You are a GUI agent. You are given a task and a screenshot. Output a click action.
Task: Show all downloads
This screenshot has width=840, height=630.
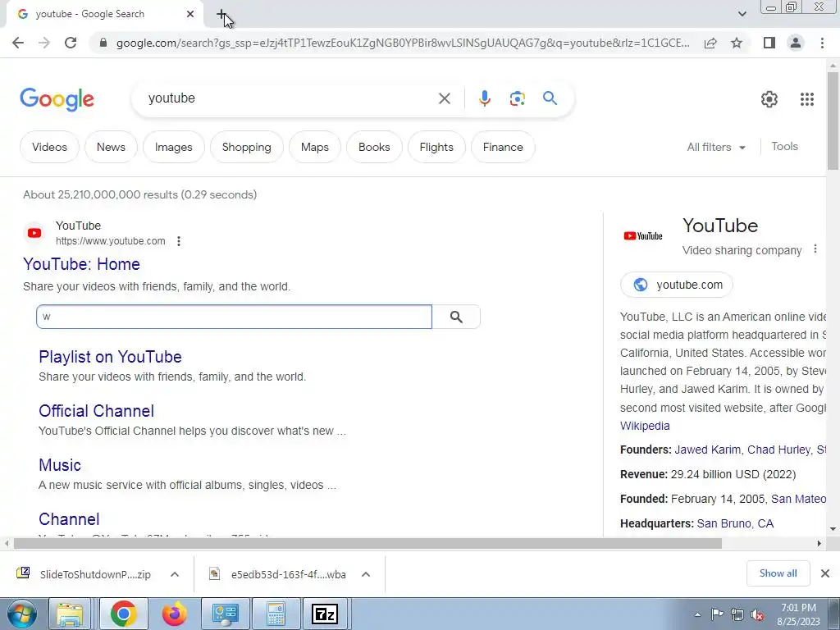[x=778, y=573]
